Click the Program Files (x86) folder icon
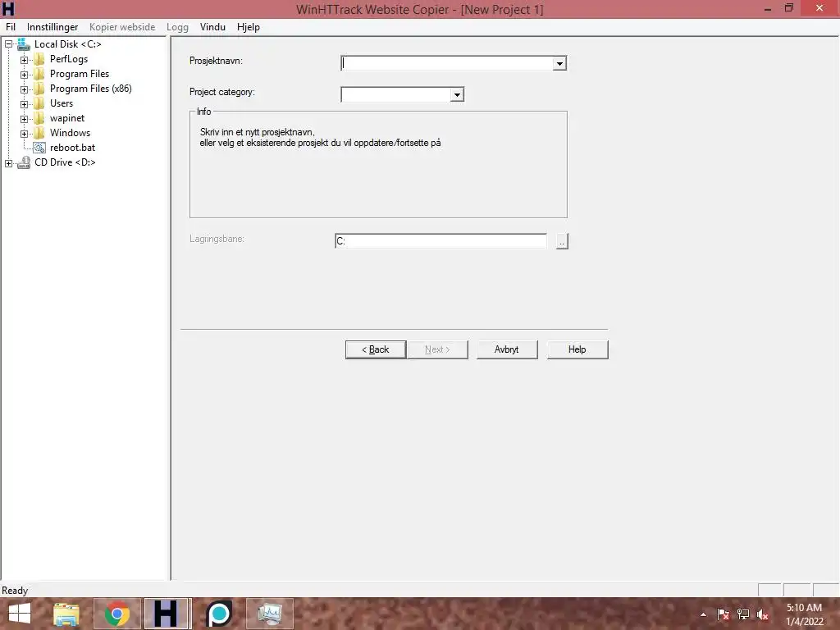Screen dimensions: 840x630 point(39,89)
